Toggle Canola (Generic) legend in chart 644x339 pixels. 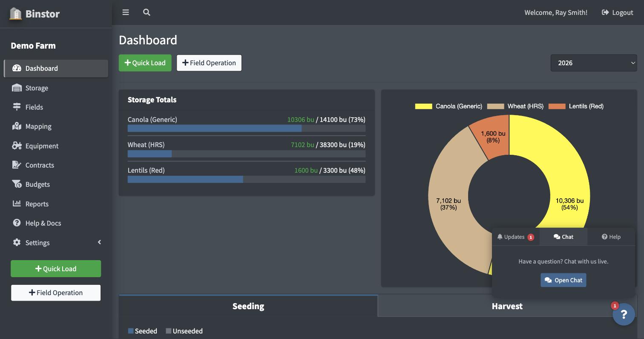coord(448,106)
